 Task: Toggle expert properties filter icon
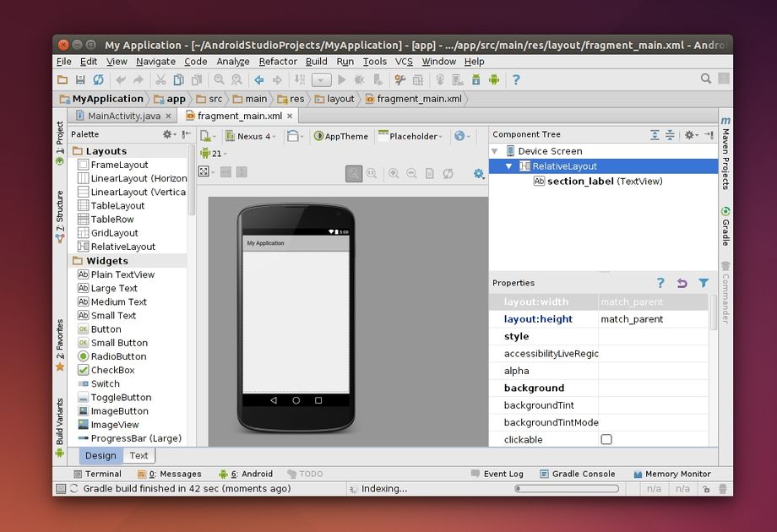point(704,283)
